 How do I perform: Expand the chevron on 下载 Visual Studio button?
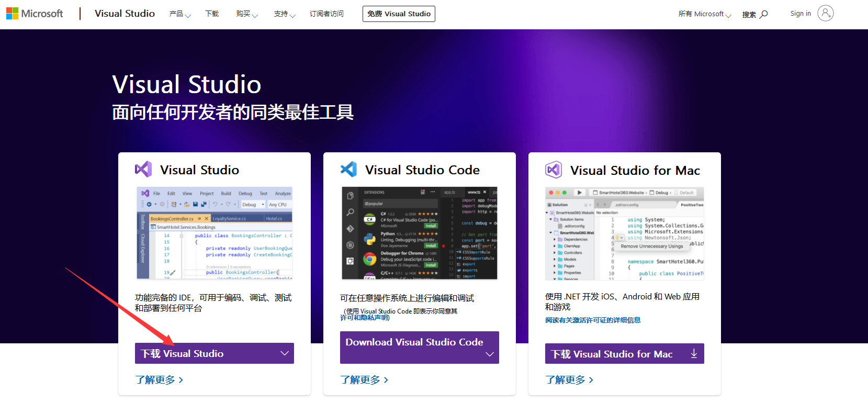coord(285,353)
